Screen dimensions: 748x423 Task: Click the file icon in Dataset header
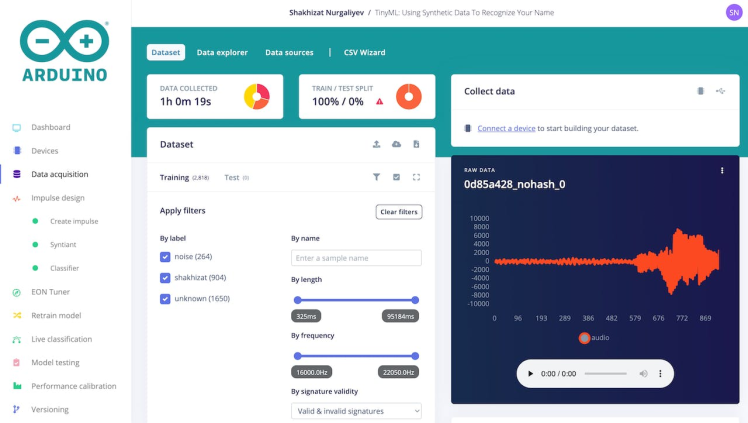[416, 144]
